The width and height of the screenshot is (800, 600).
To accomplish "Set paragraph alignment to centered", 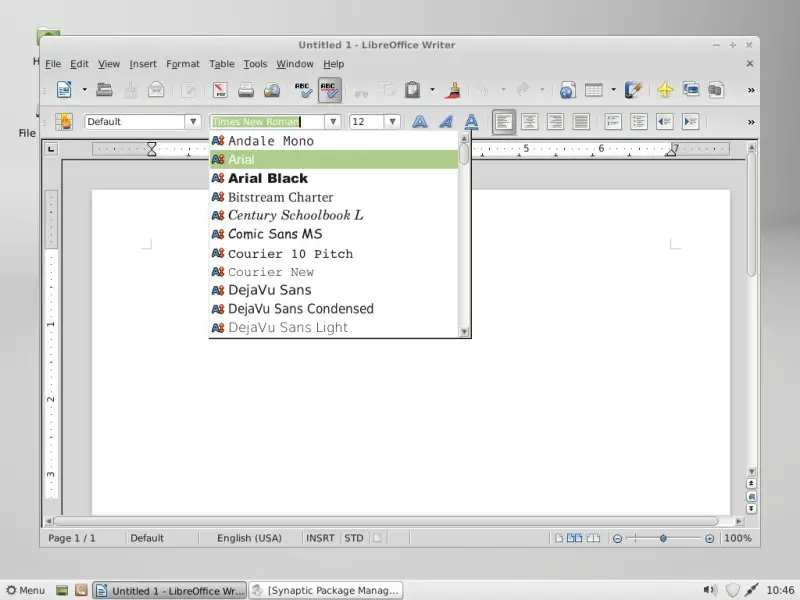I will pos(529,121).
